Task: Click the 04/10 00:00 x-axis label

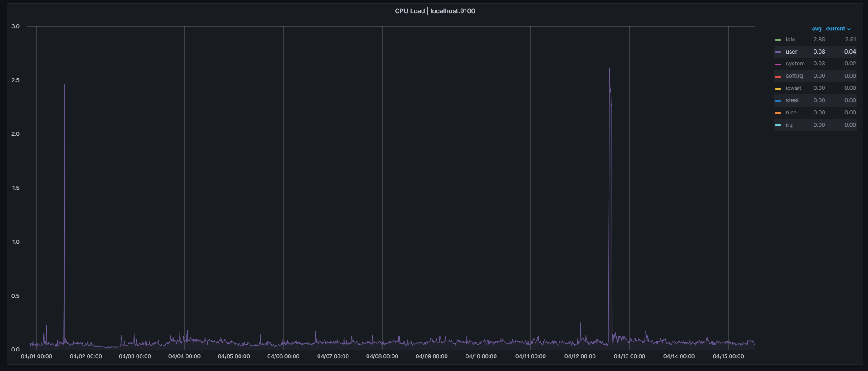Action: coord(481,356)
